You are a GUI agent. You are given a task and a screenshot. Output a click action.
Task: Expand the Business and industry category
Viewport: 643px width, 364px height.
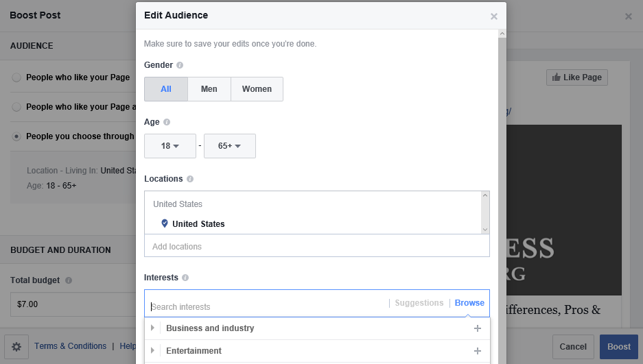152,328
